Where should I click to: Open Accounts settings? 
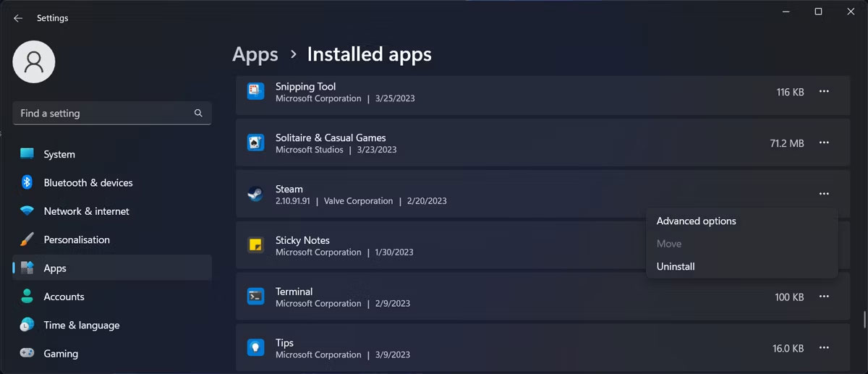pyautogui.click(x=112, y=297)
